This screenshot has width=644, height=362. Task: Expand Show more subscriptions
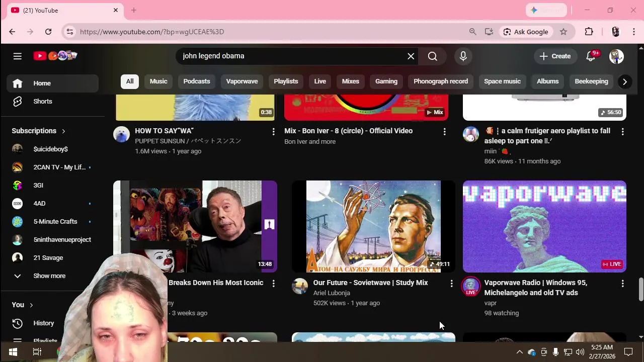(x=52, y=276)
